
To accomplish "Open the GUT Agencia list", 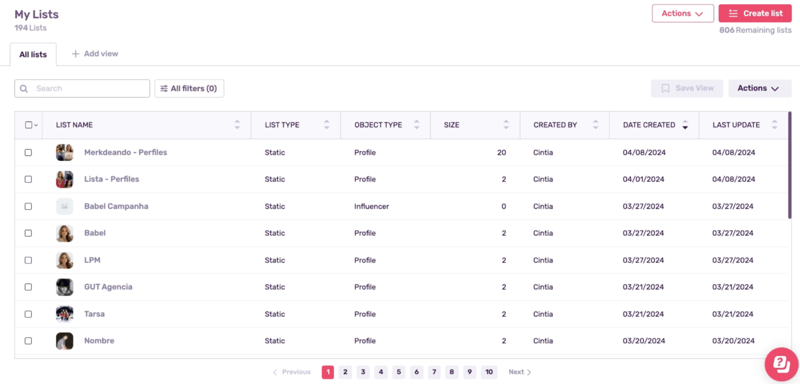I will 108,287.
